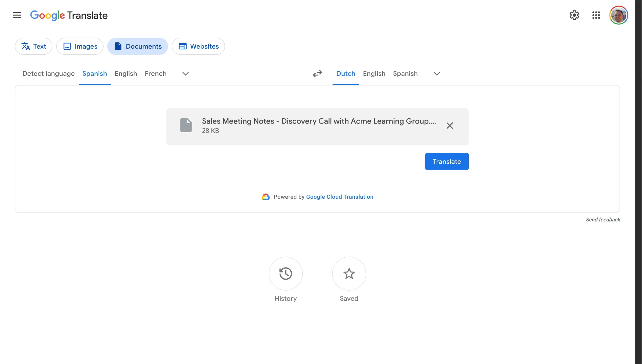Select the Documents translation mode

click(137, 46)
